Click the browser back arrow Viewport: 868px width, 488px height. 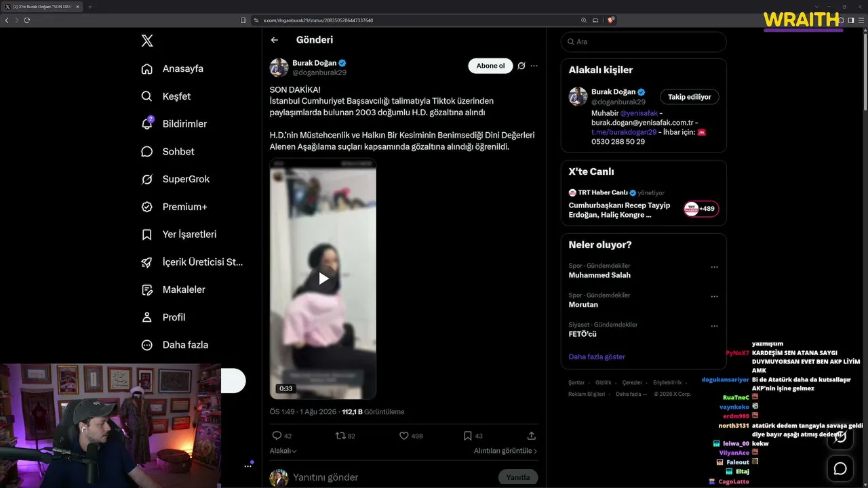point(7,20)
